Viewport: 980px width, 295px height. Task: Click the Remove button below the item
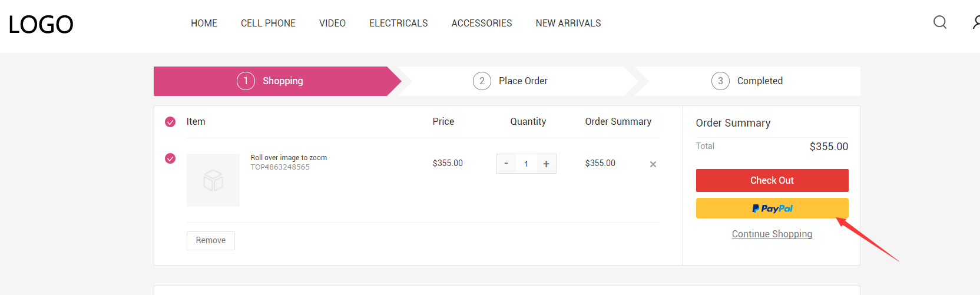(x=211, y=240)
